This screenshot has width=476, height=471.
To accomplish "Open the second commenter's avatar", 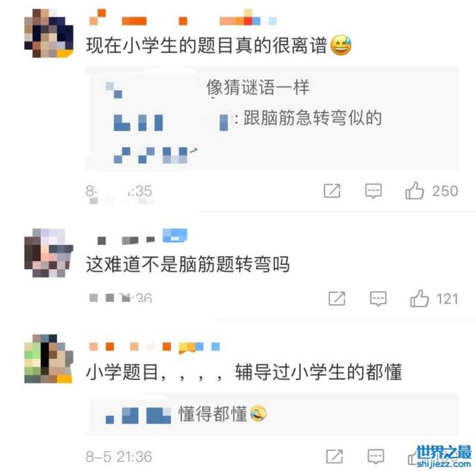I will click(49, 253).
